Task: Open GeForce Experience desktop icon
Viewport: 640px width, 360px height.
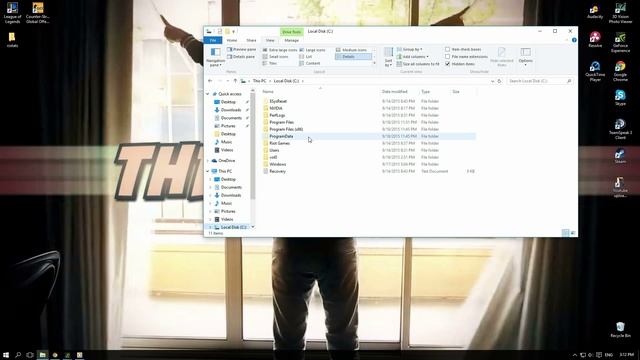Action: pos(620,42)
